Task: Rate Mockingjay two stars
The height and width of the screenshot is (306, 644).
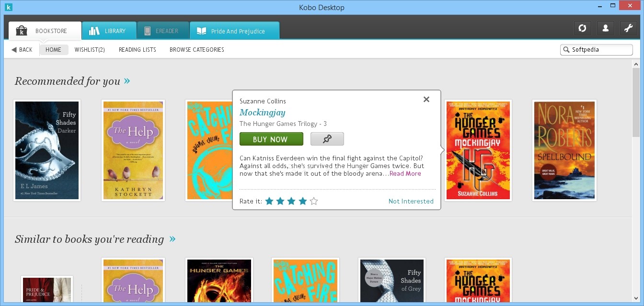Action: pyautogui.click(x=280, y=201)
